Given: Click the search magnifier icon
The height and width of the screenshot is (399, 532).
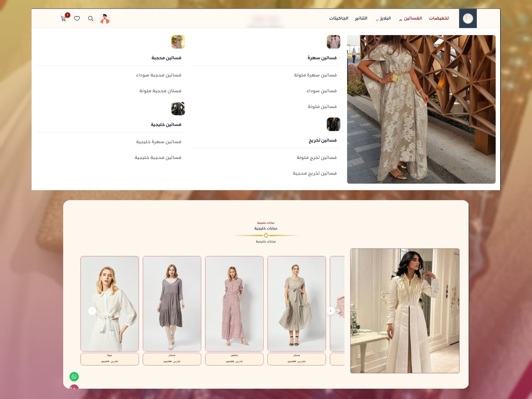Looking at the screenshot, I should point(90,19).
